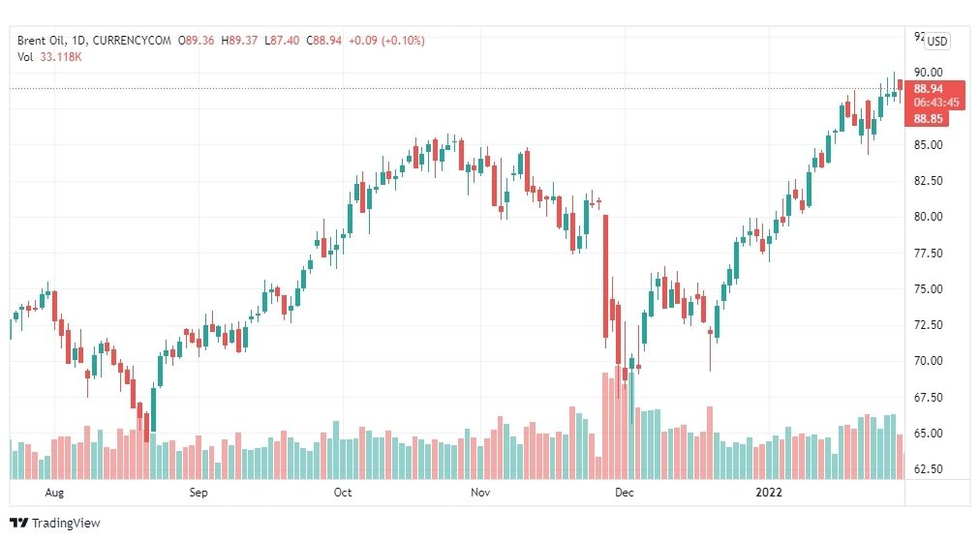Click the countdown timer 06:43:45
This screenshot has height=540, width=980.
coord(935,103)
